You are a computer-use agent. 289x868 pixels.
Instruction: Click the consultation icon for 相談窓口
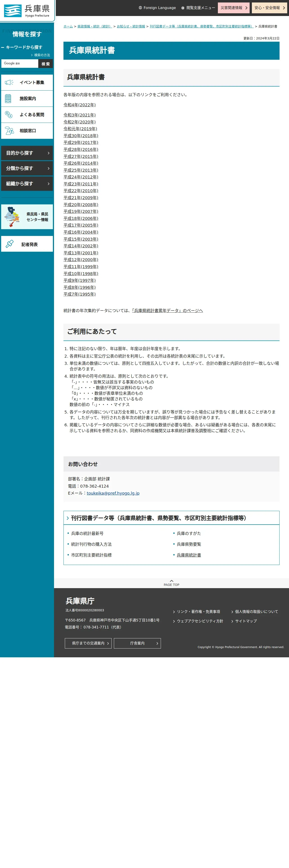click(9, 131)
